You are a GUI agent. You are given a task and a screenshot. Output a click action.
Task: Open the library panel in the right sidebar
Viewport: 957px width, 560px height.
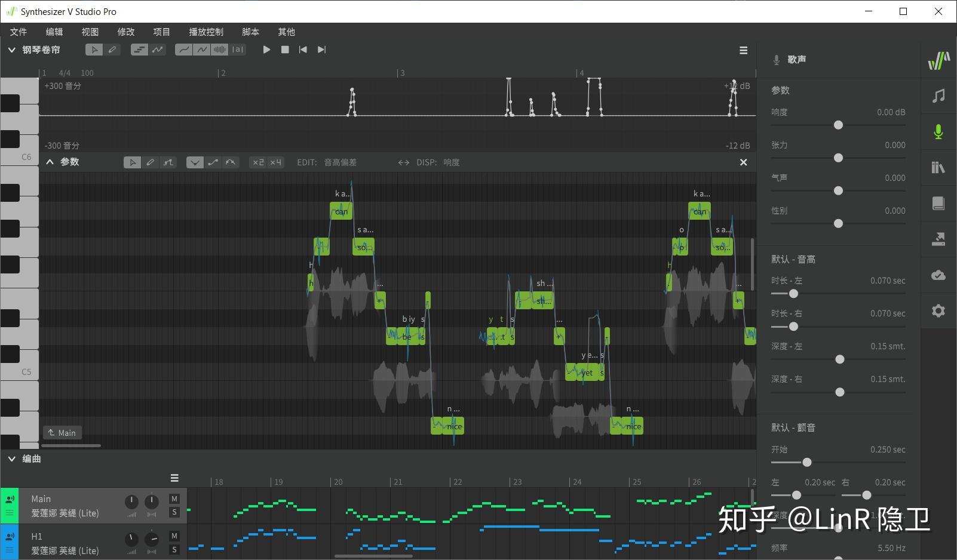(938, 167)
